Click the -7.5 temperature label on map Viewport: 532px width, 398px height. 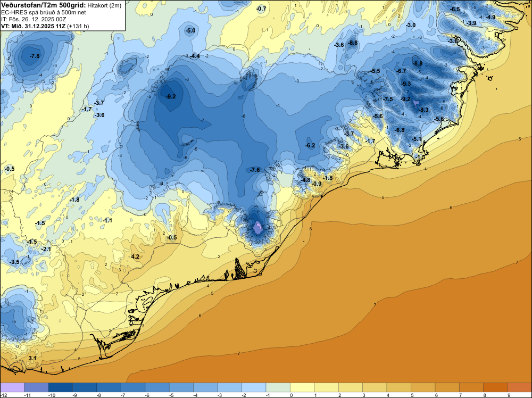387,99
